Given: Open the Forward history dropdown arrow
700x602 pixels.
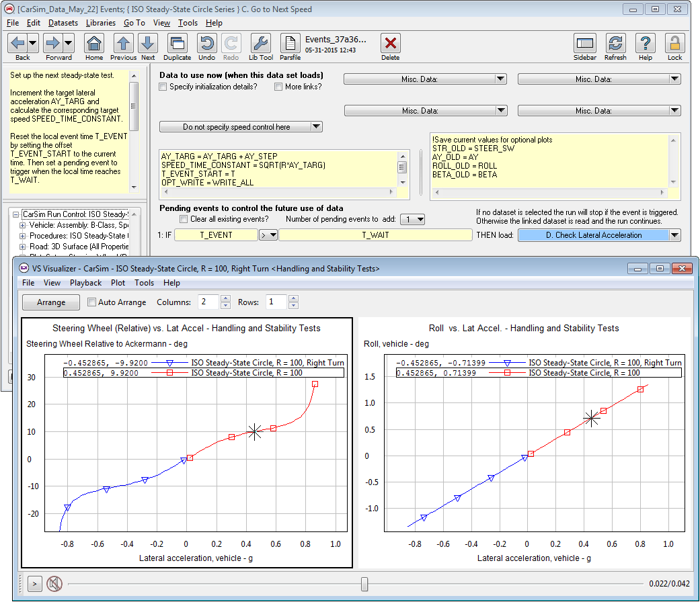Looking at the screenshot, I should coord(69,43).
